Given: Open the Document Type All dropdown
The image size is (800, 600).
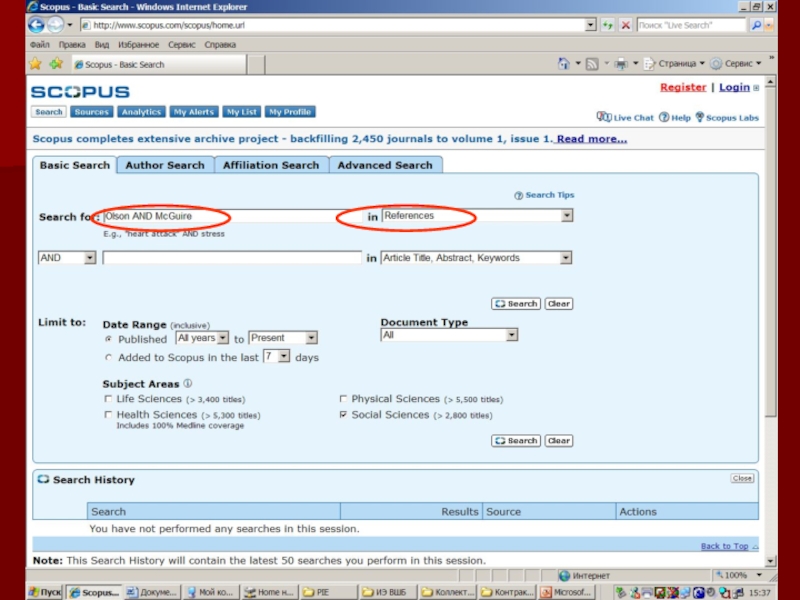Looking at the screenshot, I should [511, 335].
